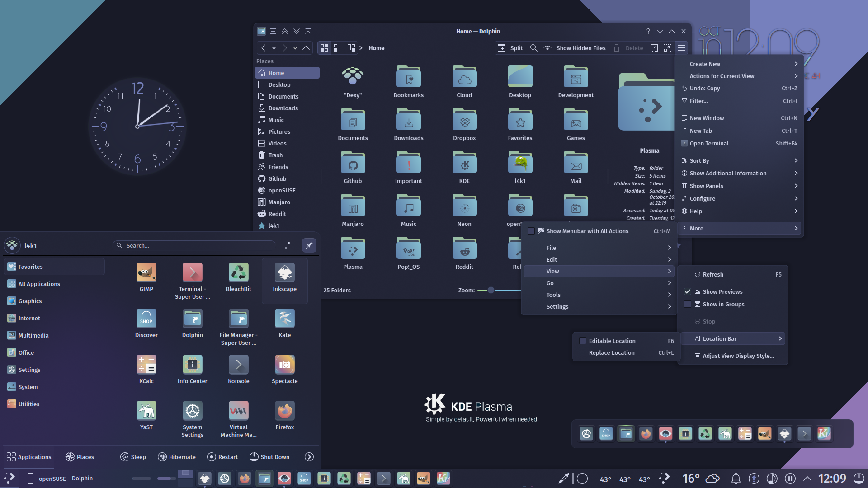Select Refresh in the View menu
The image size is (868, 488).
(x=733, y=274)
